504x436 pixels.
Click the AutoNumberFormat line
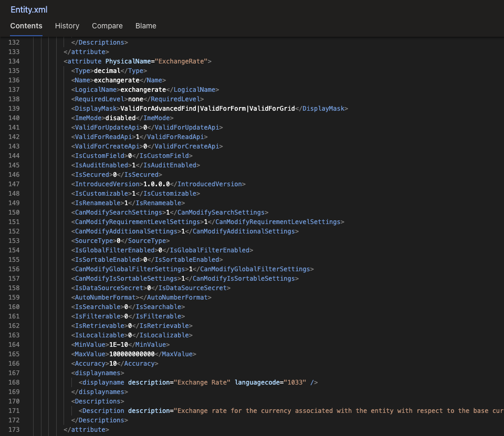(141, 297)
